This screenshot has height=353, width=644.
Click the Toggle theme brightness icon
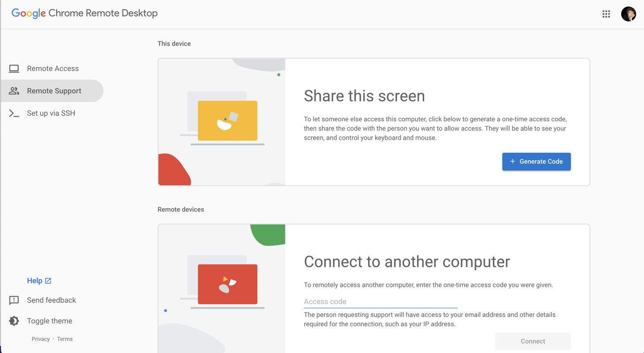coord(14,321)
